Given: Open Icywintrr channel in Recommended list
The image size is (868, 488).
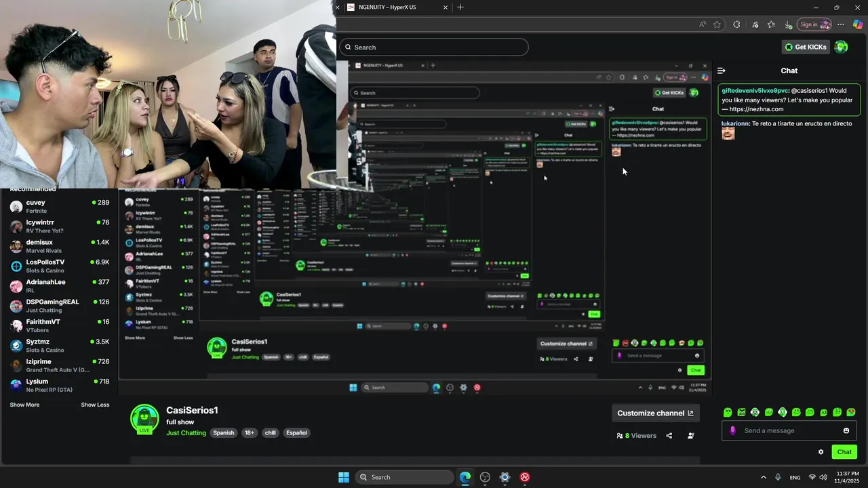Looking at the screenshot, I should click(x=59, y=226).
